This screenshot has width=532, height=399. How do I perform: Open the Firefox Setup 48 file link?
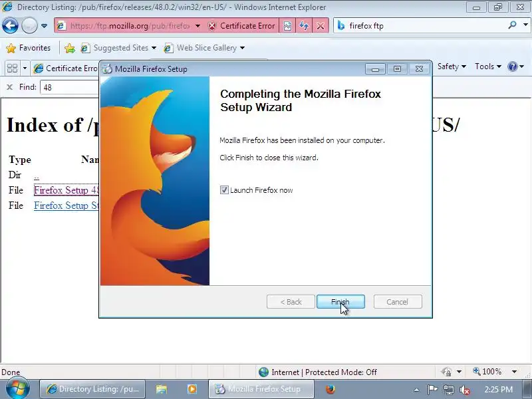[66, 190]
